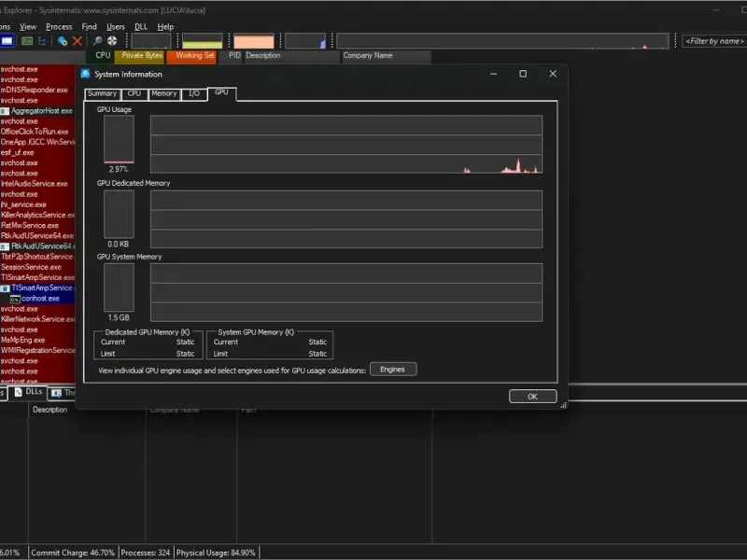The height and width of the screenshot is (560, 747).
Task: Click the Commit Charge 46.70% status entry
Action: click(x=73, y=553)
